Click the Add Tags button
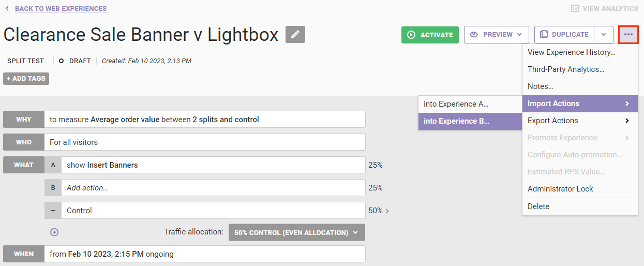This screenshot has height=266, width=644. (26, 79)
